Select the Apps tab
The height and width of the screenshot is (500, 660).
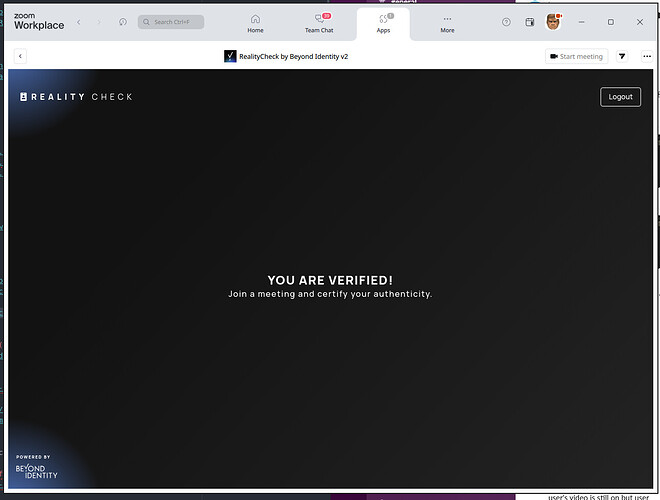click(383, 24)
